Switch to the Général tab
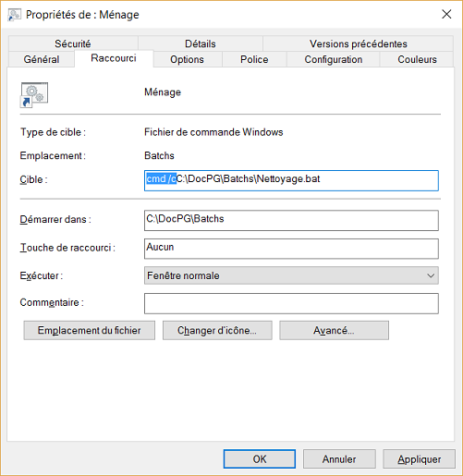 click(42, 59)
